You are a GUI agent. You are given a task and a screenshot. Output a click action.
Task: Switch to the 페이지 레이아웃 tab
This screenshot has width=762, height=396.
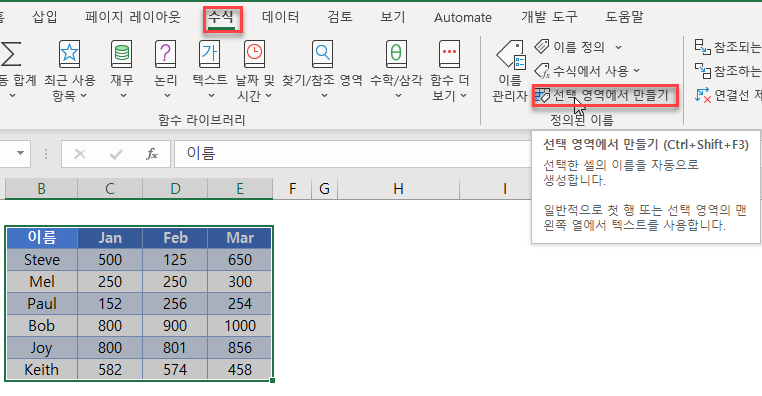click(x=133, y=17)
